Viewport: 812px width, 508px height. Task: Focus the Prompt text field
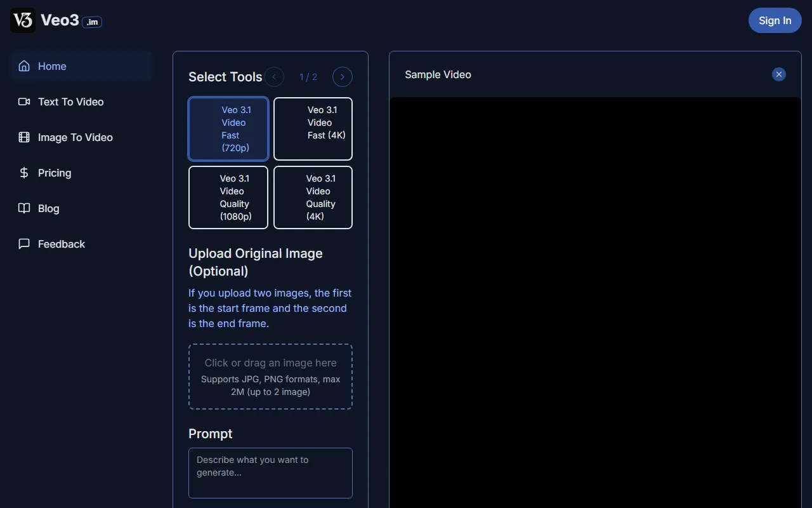point(270,472)
